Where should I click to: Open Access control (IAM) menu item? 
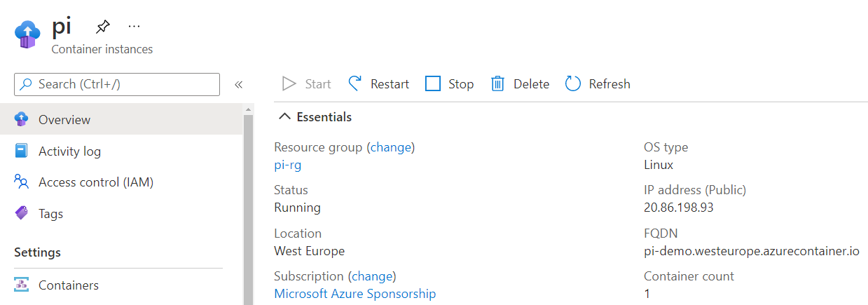(95, 182)
